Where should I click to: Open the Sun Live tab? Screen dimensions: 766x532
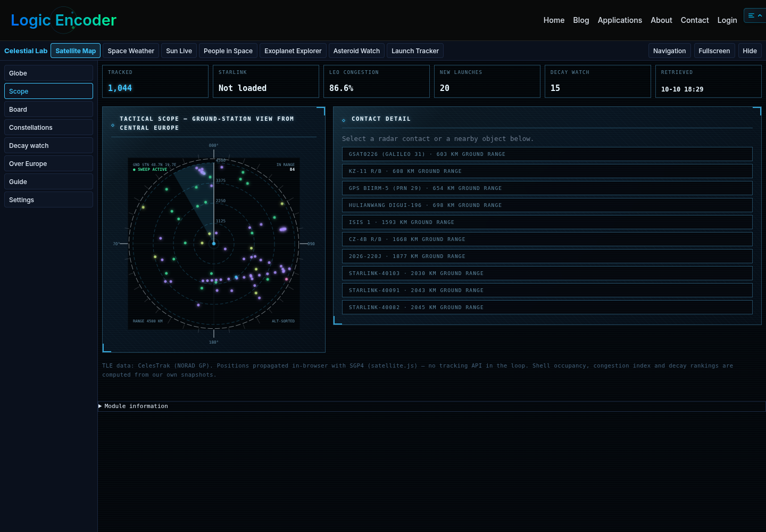pos(179,51)
